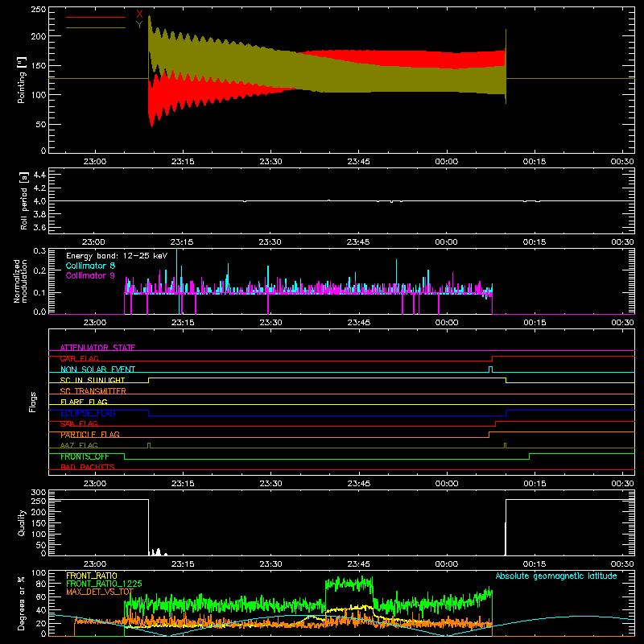The image size is (644, 644).
Task: Click the yellow FRONT_RATIO legend label
Action: [x=92, y=576]
